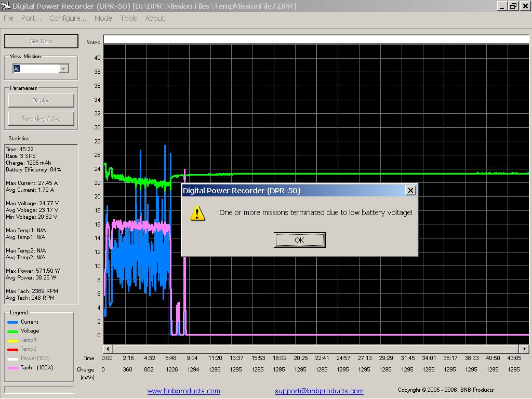Click the 802 charge axis value

pyautogui.click(x=149, y=369)
